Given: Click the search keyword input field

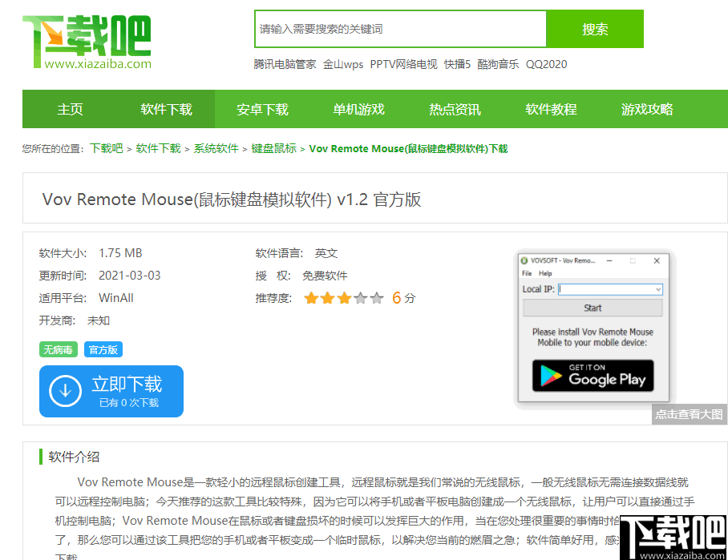Looking at the screenshot, I should (x=401, y=29).
